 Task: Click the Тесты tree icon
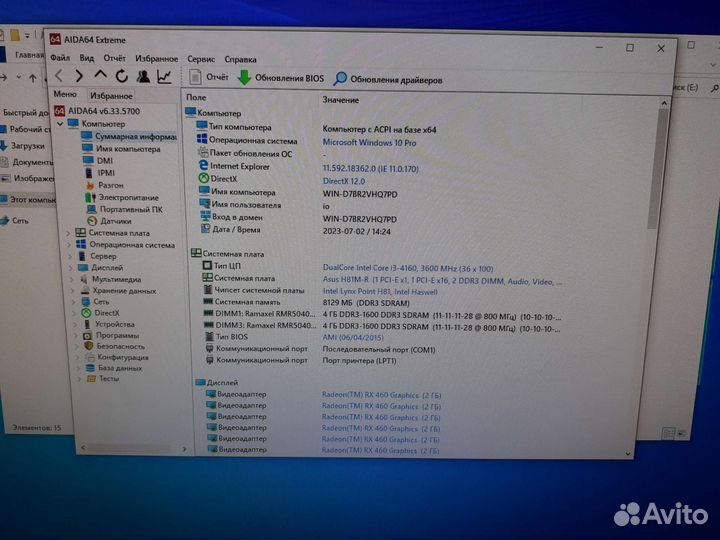92,379
